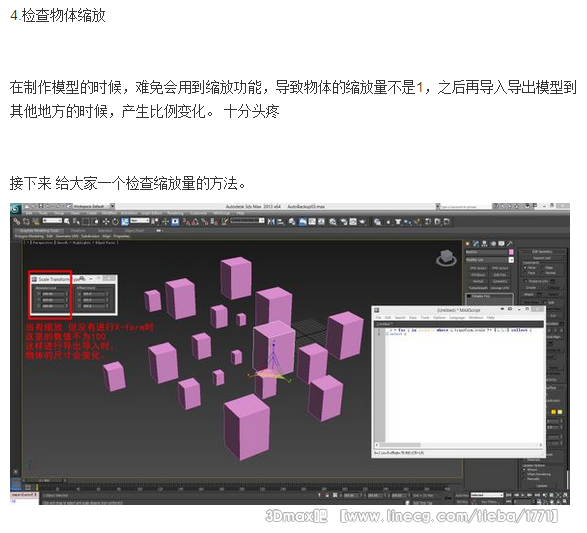Open the named selection sets dropdown

(x=248, y=220)
